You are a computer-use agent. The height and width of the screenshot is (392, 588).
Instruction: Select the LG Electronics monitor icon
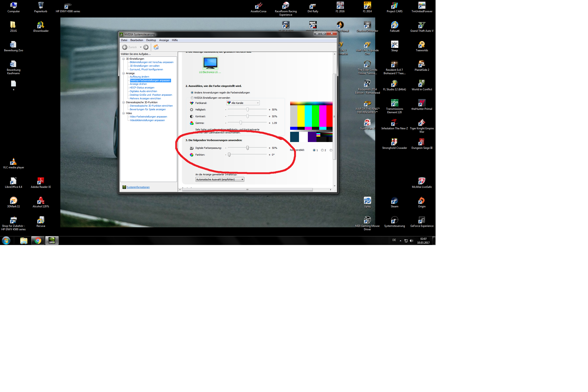210,63
